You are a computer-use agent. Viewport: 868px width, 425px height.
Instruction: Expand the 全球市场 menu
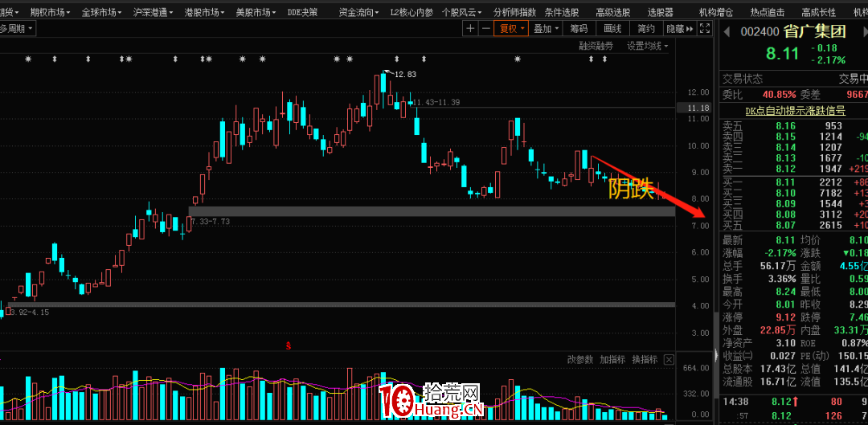click(x=102, y=11)
